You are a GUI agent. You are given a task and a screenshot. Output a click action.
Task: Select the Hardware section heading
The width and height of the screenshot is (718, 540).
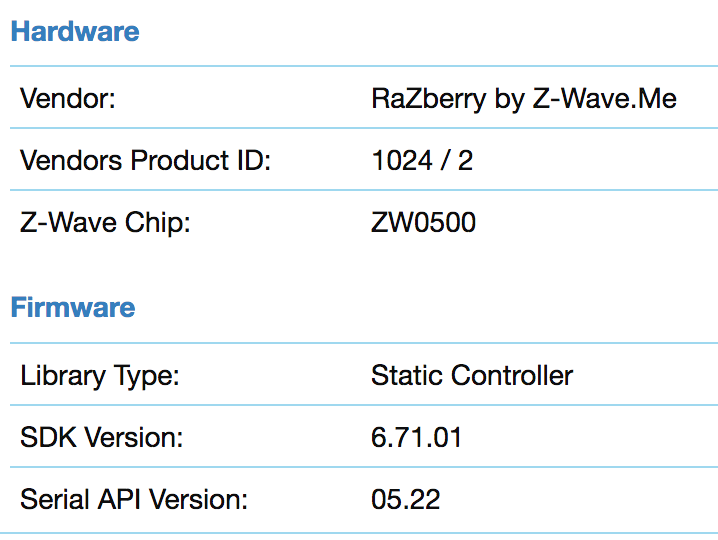(75, 32)
